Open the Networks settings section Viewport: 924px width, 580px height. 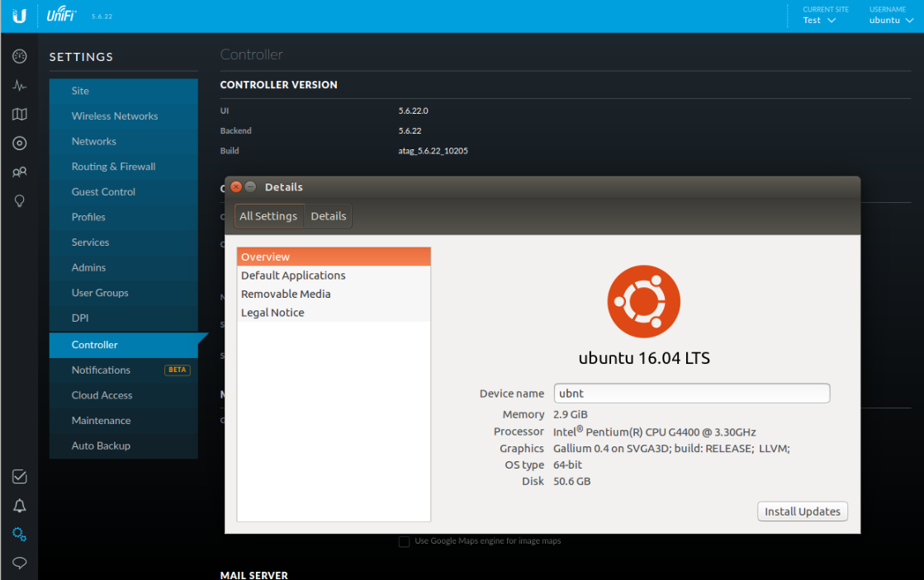pyautogui.click(x=124, y=141)
